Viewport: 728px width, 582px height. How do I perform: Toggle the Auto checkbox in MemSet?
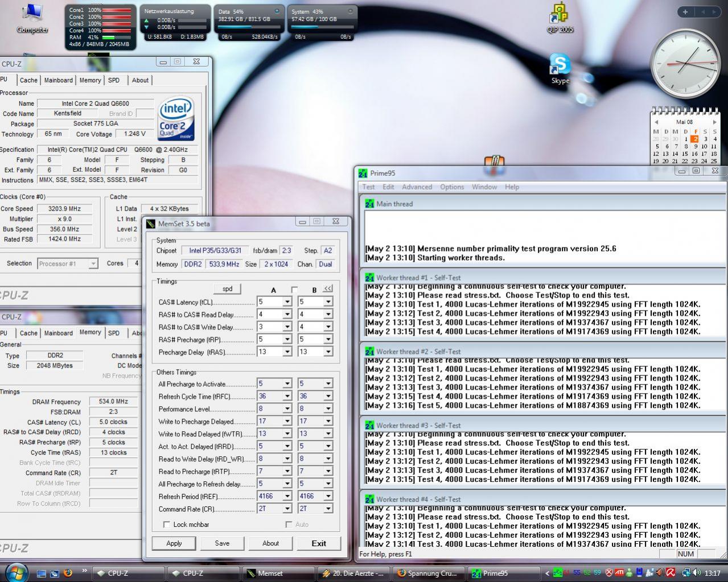pos(289,525)
